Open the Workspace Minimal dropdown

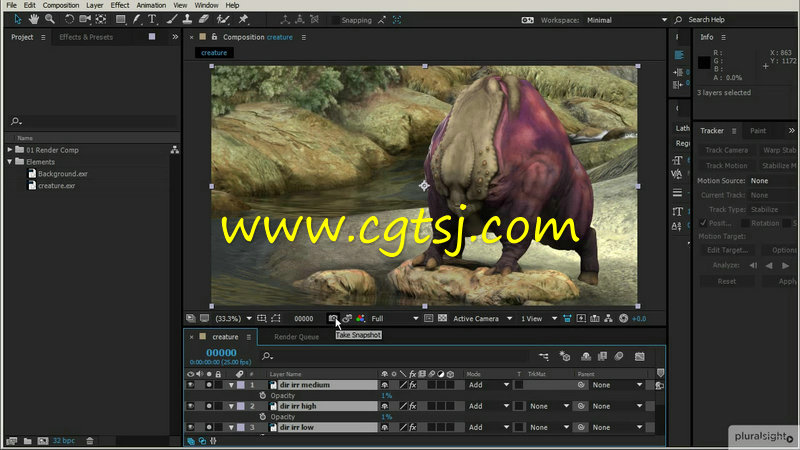[x=627, y=20]
